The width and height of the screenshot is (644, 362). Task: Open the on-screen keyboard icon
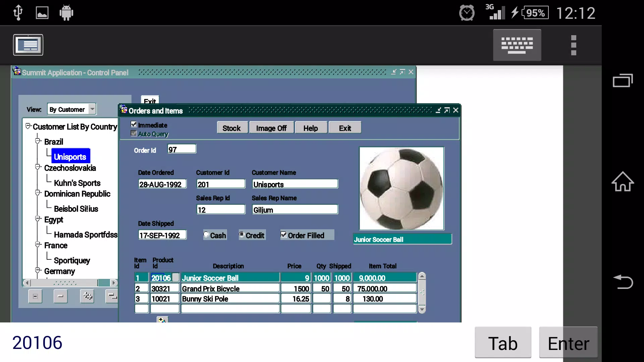(x=517, y=45)
